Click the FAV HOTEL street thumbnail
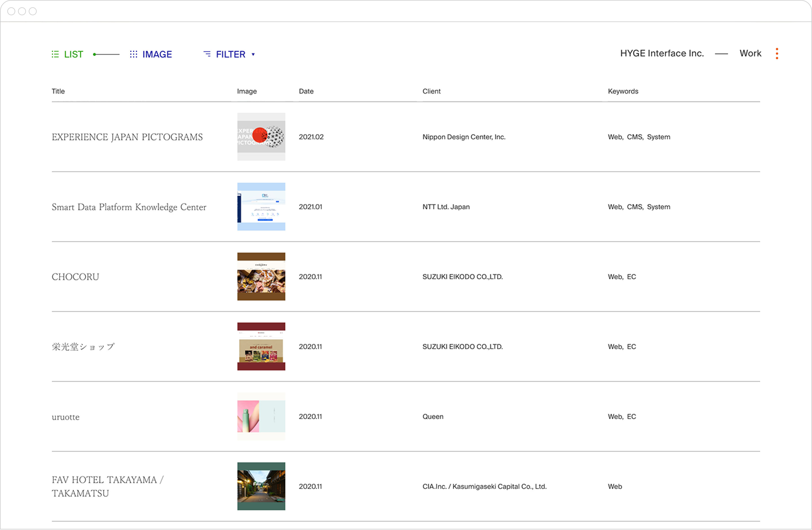 261,486
